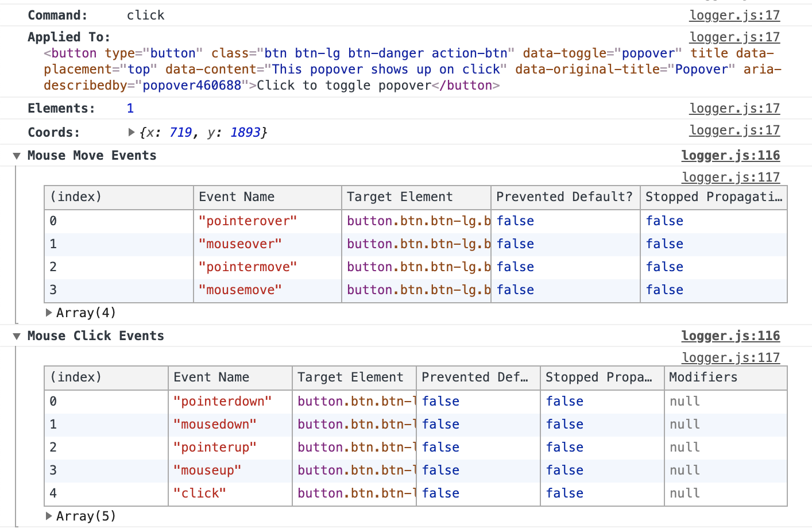This screenshot has width=812, height=532.
Task: Click the Event Name column header
Action: tap(237, 197)
